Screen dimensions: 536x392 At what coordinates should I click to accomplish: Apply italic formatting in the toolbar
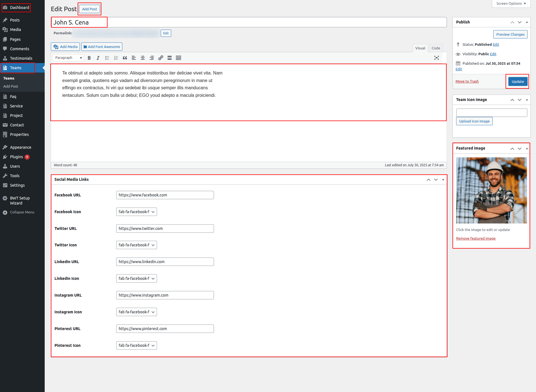[x=98, y=58]
